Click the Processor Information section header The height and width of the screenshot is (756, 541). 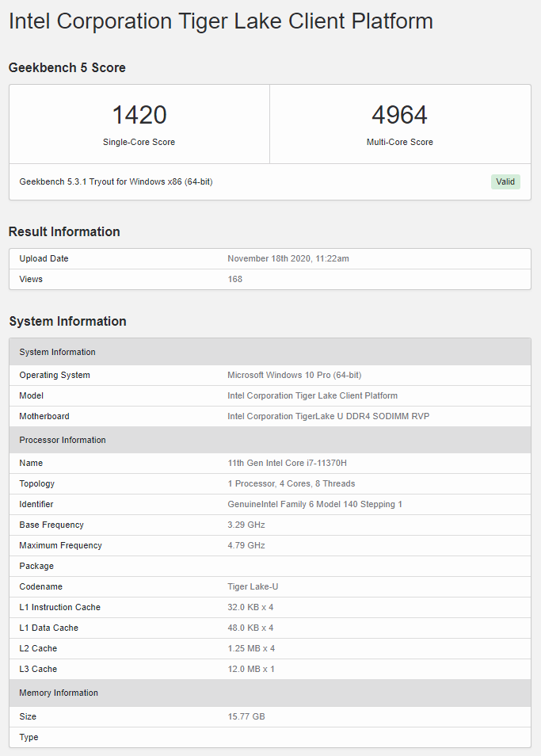pyautogui.click(x=270, y=440)
